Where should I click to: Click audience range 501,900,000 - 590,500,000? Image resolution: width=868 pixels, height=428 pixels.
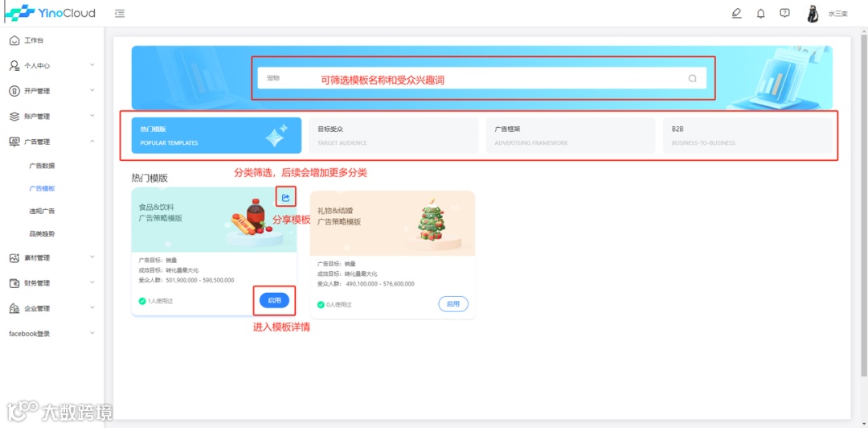(200, 281)
